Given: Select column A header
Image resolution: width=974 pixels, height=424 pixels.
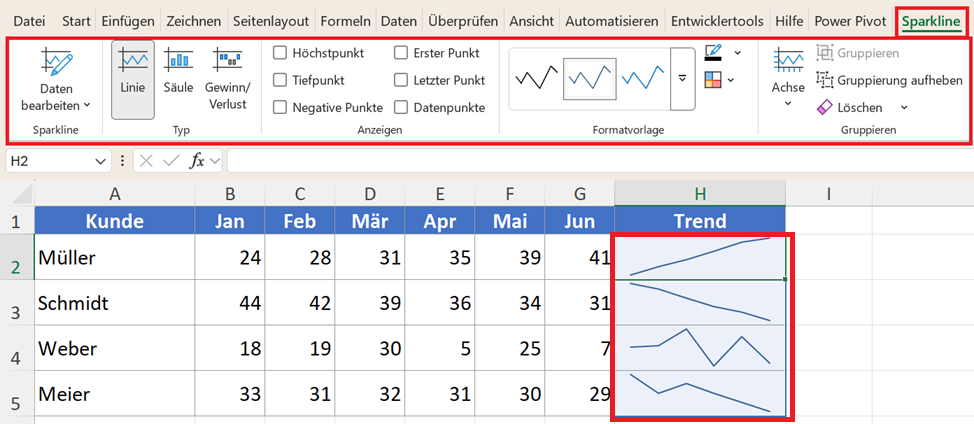Looking at the screenshot, I should coord(114,194).
